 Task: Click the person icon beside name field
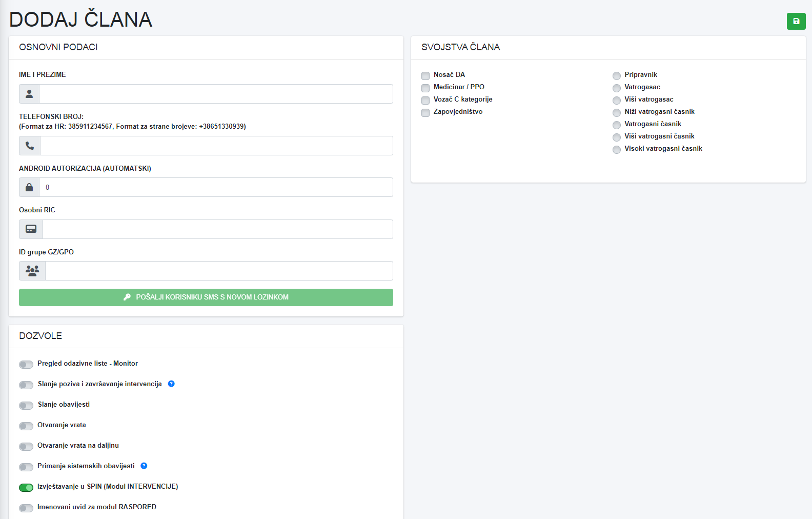coord(29,94)
